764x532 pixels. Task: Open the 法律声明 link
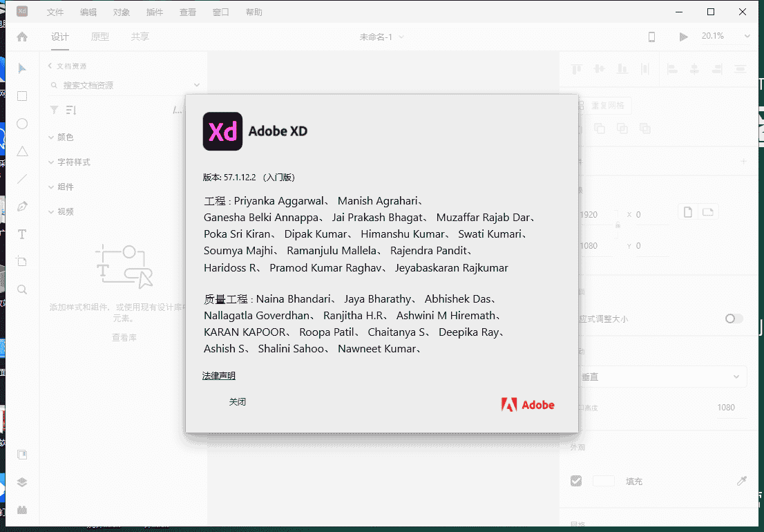click(219, 376)
